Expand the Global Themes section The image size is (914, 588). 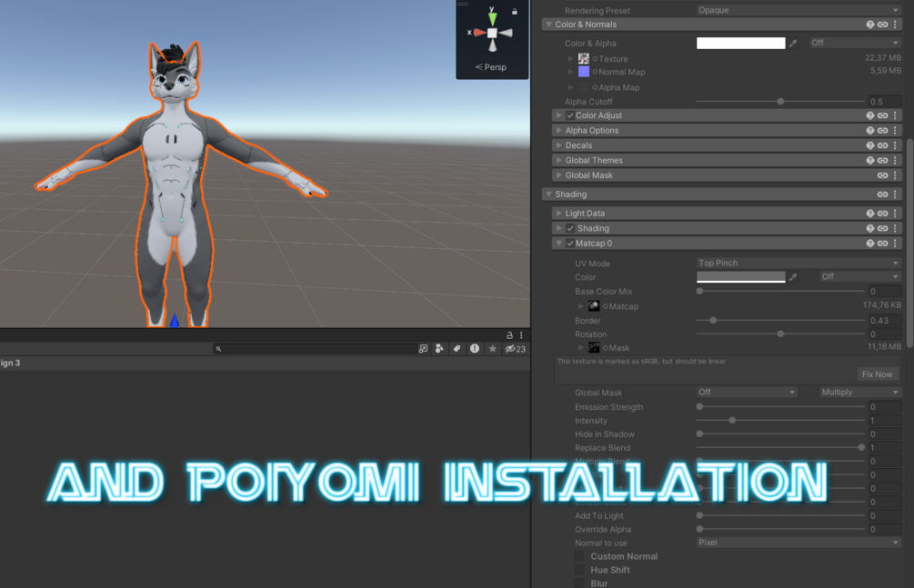pos(559,160)
